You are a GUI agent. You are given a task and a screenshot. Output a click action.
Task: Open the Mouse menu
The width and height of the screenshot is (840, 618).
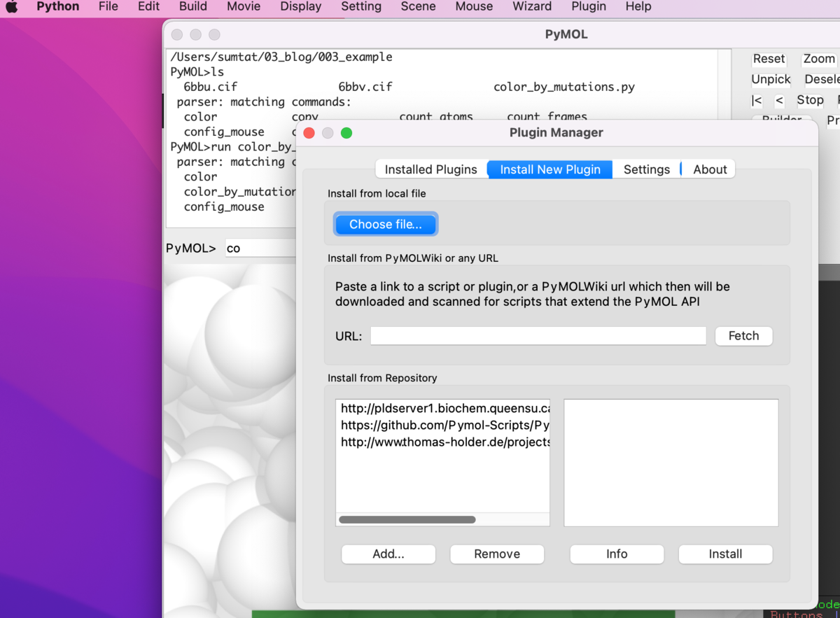pyautogui.click(x=474, y=6)
